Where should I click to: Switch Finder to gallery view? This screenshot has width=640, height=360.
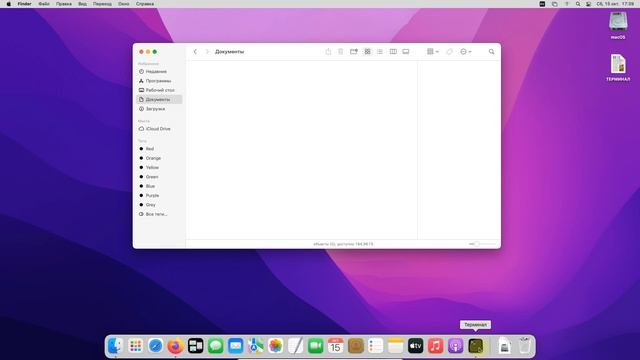pyautogui.click(x=406, y=52)
